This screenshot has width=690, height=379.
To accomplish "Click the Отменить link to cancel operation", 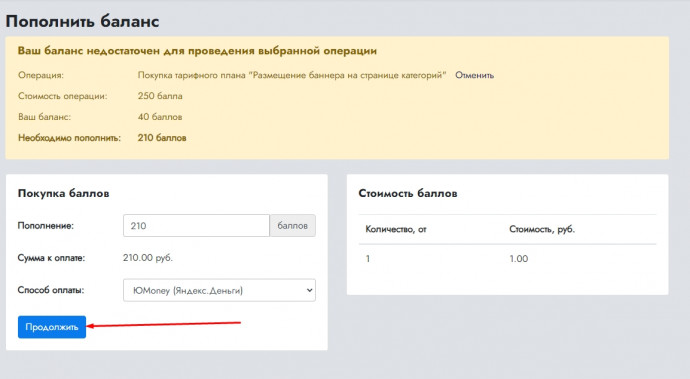I will point(474,75).
